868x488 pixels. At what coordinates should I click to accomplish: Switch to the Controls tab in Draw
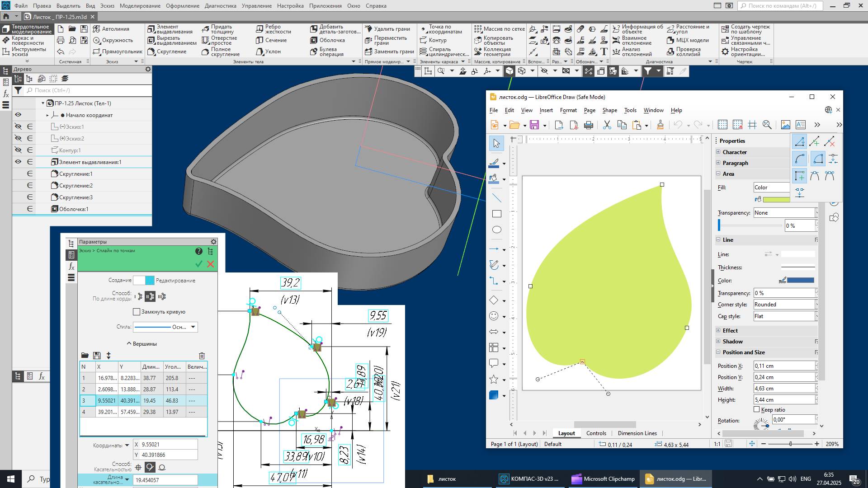pos(596,433)
